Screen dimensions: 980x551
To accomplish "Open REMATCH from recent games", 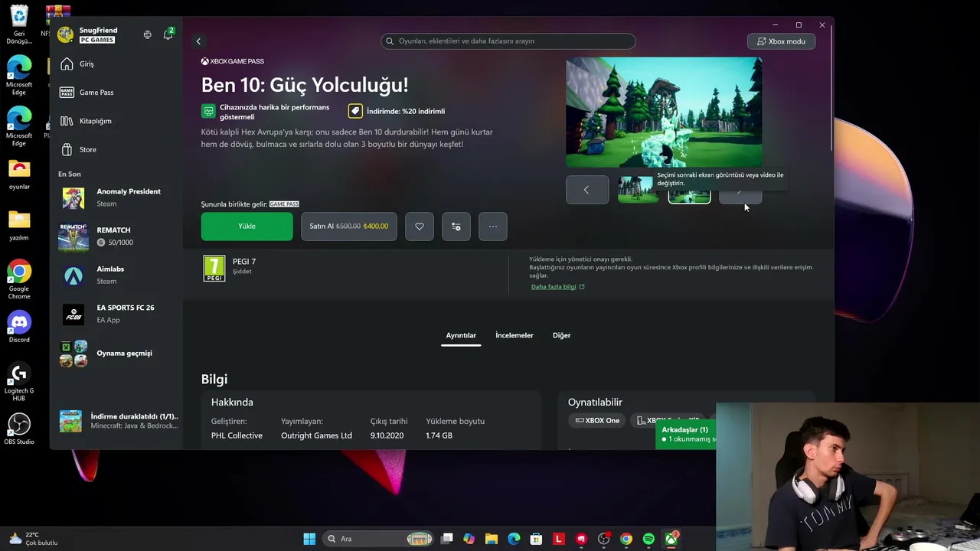I will 116,236.
